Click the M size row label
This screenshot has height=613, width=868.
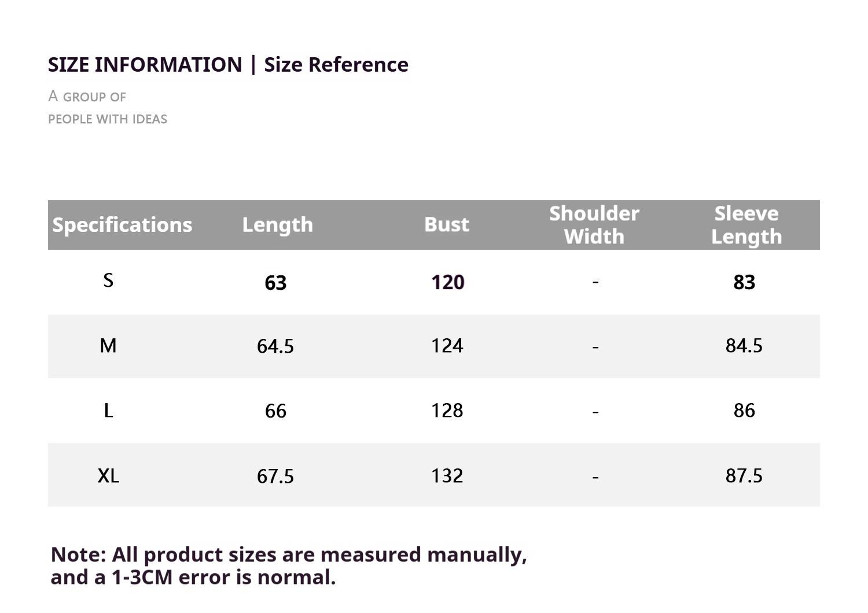point(108,346)
